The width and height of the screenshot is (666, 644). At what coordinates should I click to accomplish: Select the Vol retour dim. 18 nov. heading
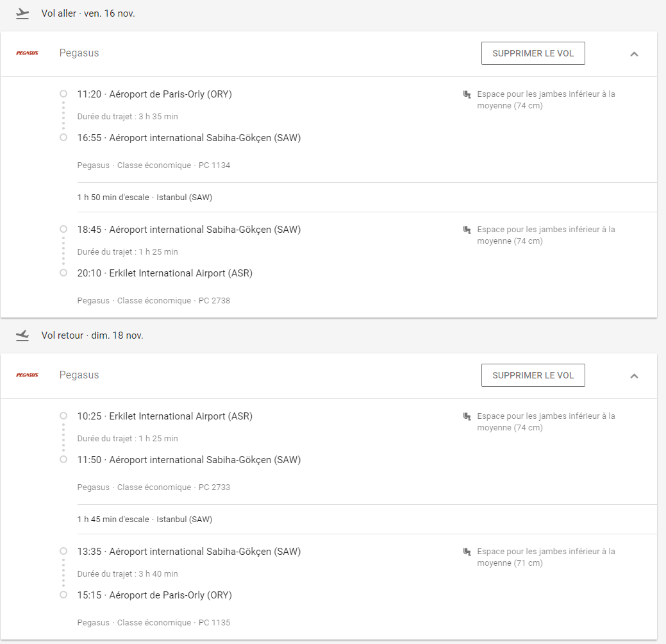92,335
